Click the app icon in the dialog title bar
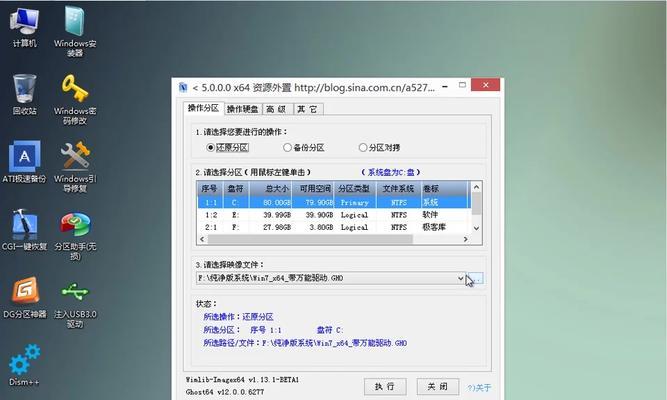This screenshot has width=667, height=400. (x=183, y=88)
